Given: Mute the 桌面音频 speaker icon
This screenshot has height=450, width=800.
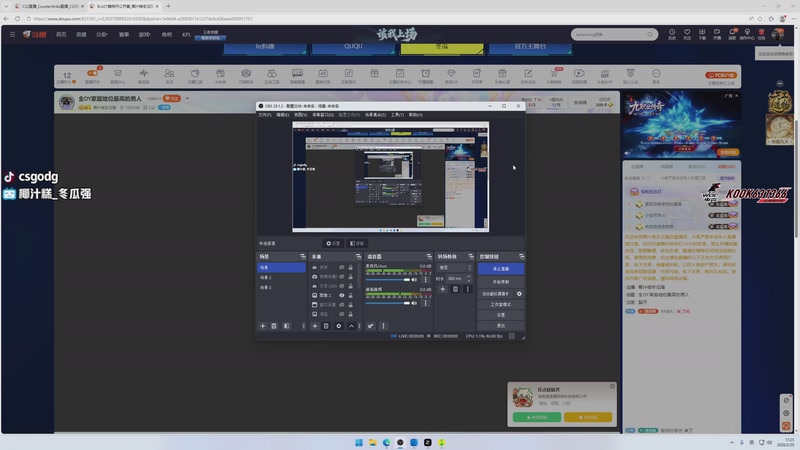Looking at the screenshot, I should 414,303.
